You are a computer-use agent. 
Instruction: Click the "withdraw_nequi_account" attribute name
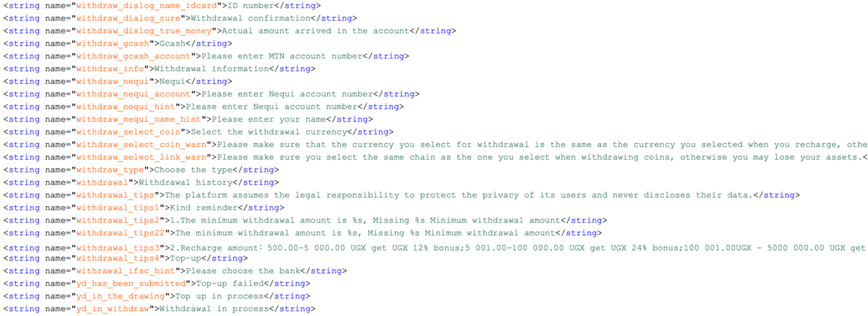click(133, 94)
